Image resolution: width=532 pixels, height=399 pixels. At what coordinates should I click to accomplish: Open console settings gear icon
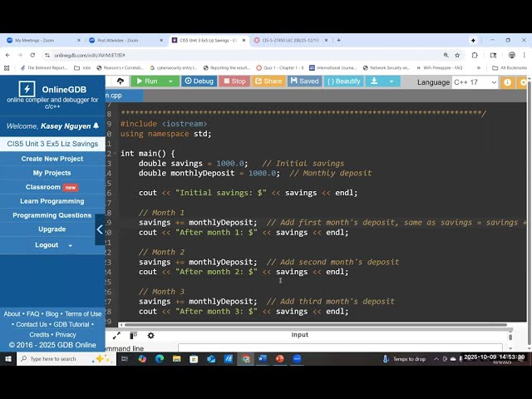point(150,336)
